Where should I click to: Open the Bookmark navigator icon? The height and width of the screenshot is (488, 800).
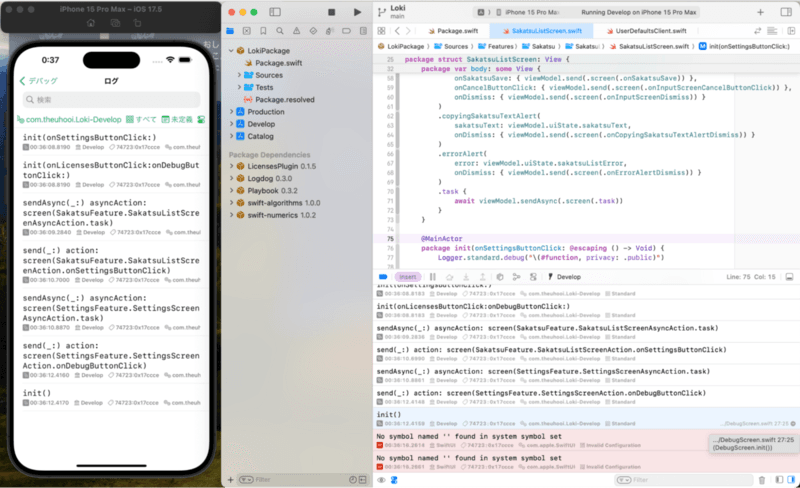tap(263, 31)
